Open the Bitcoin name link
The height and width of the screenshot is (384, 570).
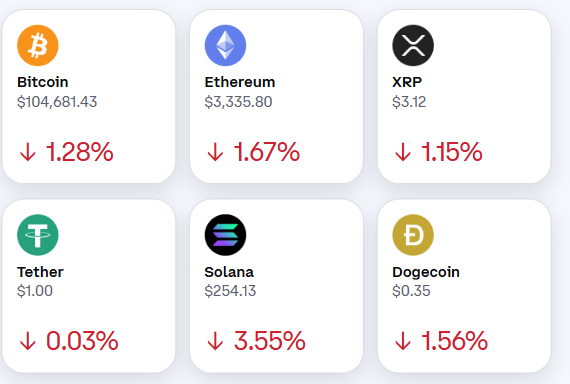43,82
